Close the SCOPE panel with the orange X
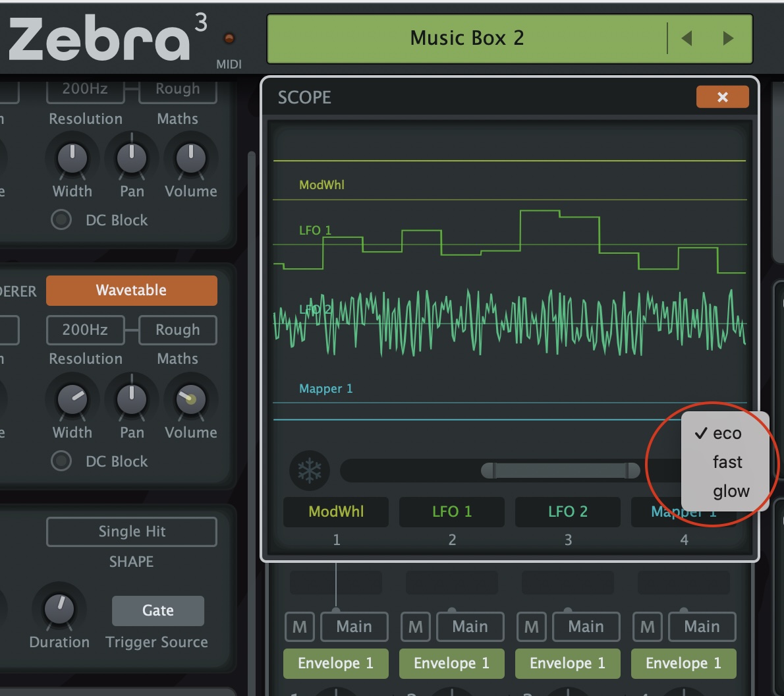 coord(723,97)
